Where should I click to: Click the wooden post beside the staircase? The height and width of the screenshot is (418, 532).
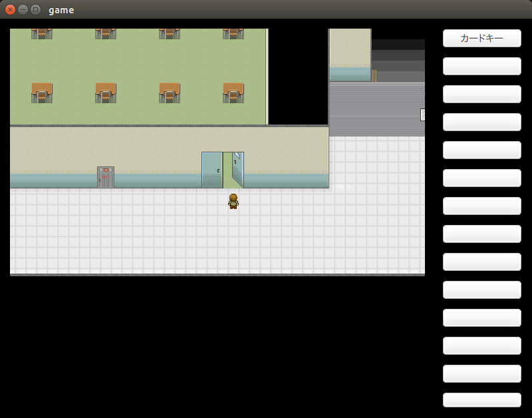pos(374,76)
